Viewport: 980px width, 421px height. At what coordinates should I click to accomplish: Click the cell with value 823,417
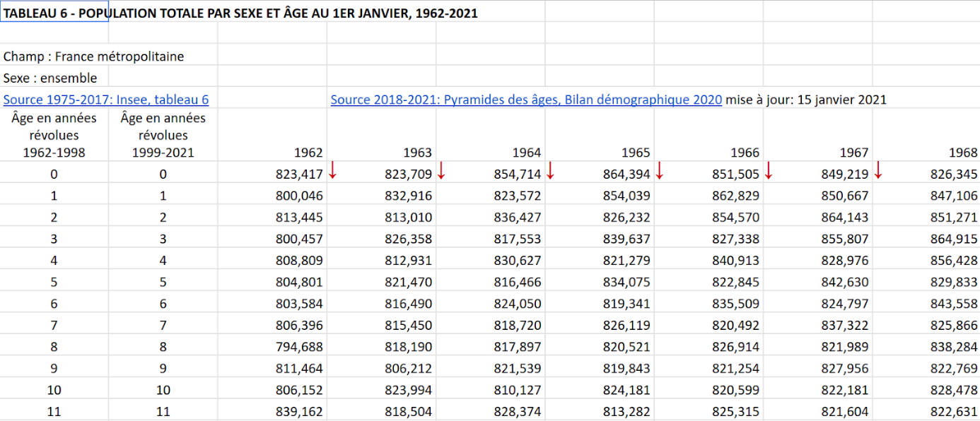(x=272, y=174)
